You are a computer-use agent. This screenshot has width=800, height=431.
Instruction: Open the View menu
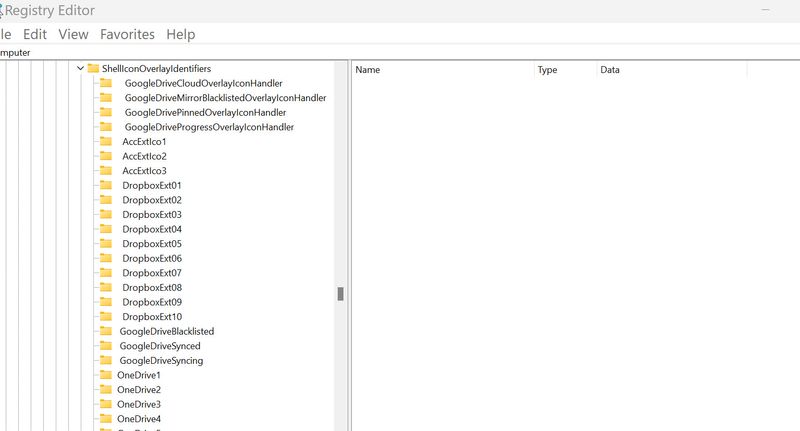[73, 34]
